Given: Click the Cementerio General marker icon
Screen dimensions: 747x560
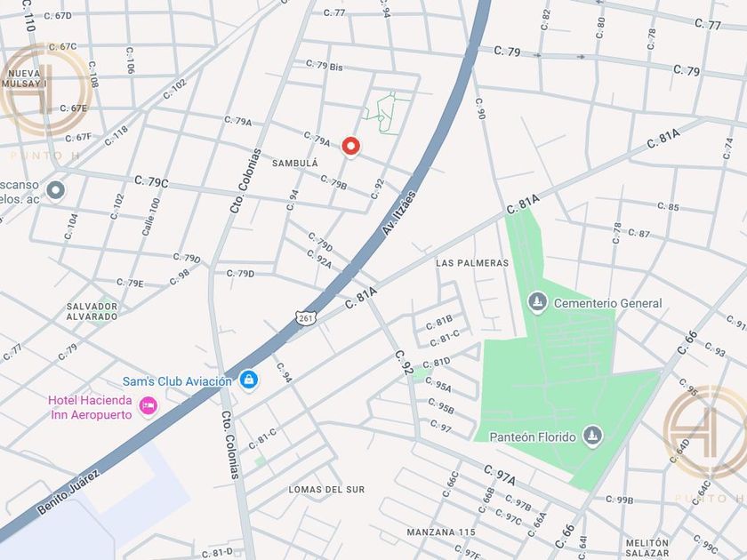Looking at the screenshot, I should (x=537, y=302).
